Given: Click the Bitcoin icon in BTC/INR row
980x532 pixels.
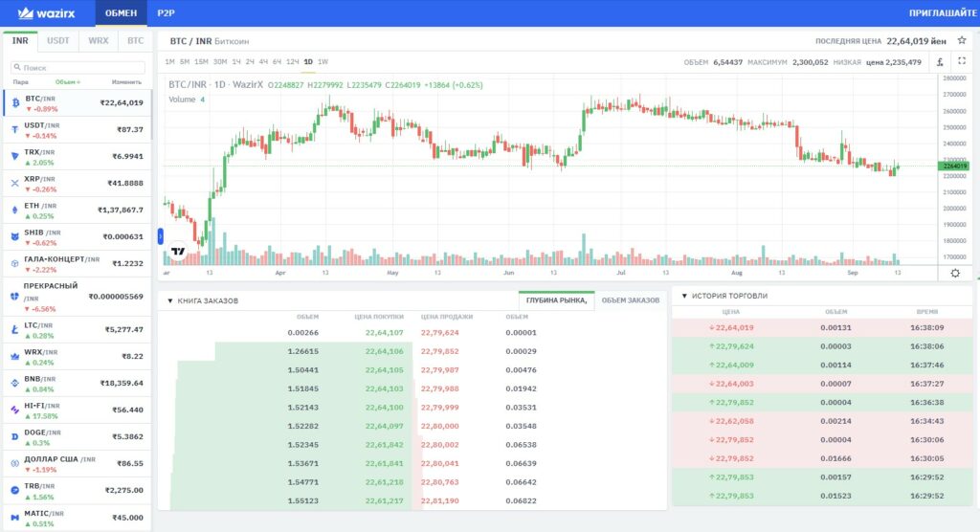Looking at the screenshot, I should click(x=15, y=103).
